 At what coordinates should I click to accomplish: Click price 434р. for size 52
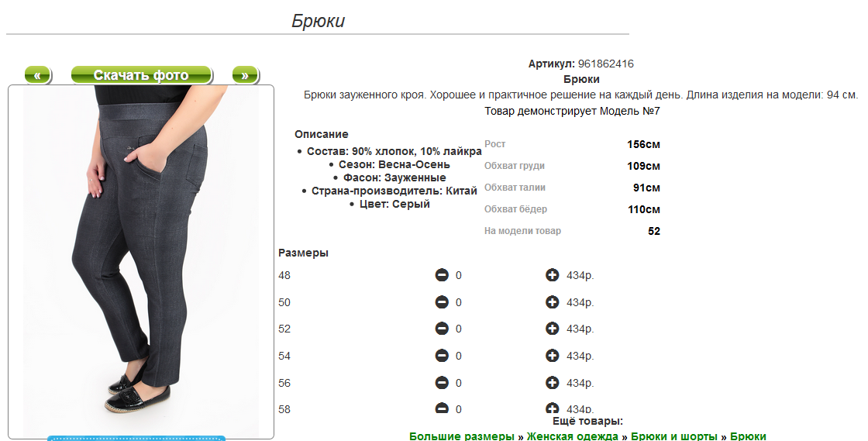tap(580, 329)
